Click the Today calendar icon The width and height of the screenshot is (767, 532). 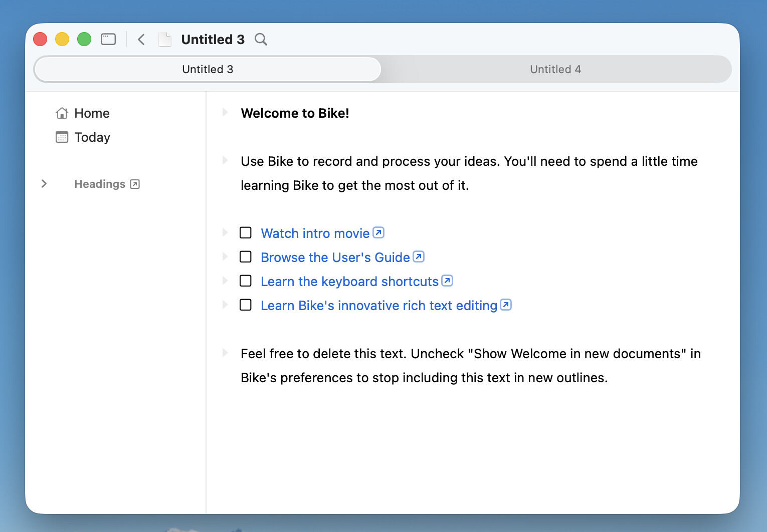[62, 137]
